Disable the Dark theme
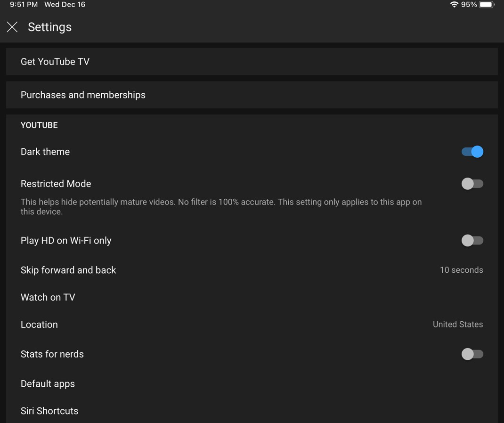 [472, 152]
